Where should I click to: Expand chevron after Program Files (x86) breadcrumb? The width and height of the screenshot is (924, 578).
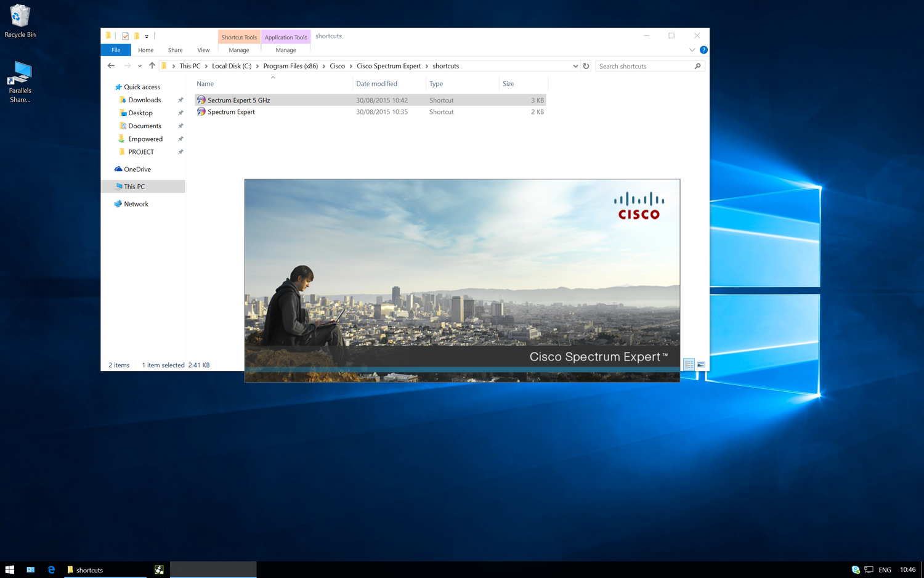pyautogui.click(x=324, y=66)
